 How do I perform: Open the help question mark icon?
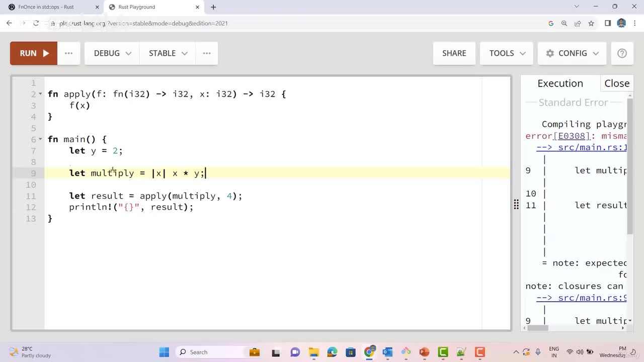click(x=622, y=53)
